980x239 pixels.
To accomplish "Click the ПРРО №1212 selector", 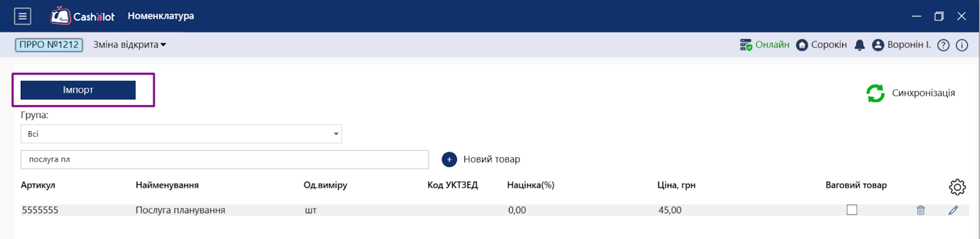I will 49,45.
